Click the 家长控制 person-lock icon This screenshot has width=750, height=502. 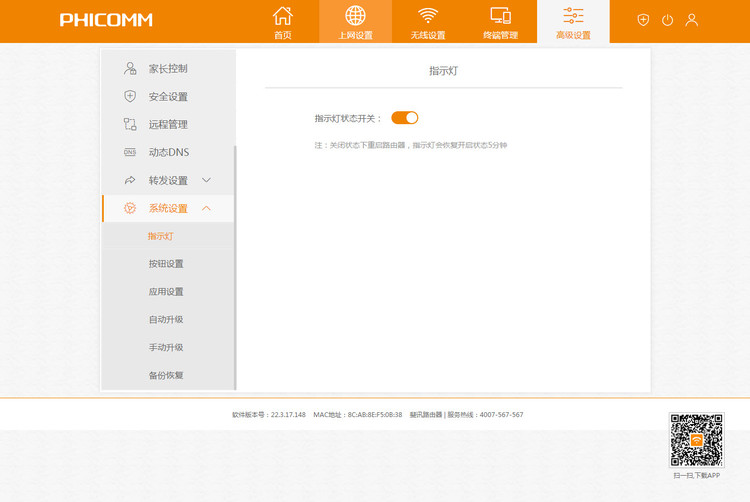tap(130, 68)
